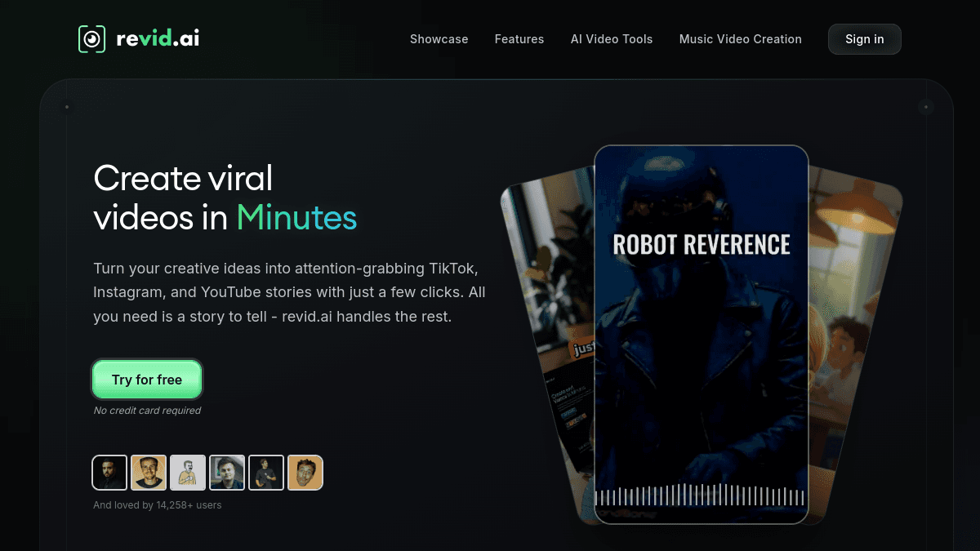The height and width of the screenshot is (551, 980).
Task: Go to AI Video Tools
Action: tap(612, 39)
